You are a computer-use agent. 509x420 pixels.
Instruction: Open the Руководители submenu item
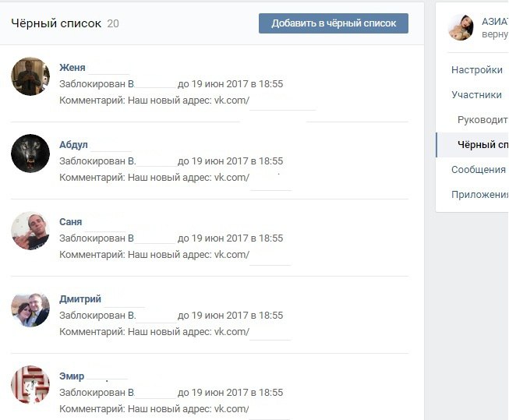(483, 120)
